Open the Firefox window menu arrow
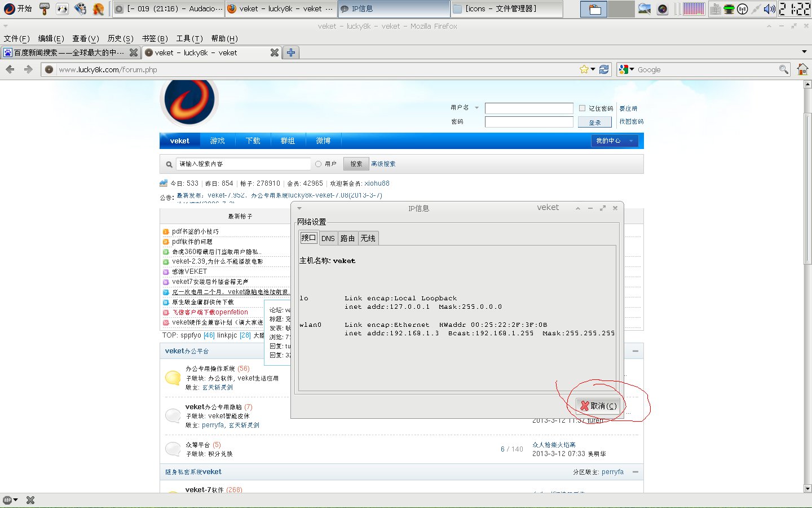This screenshot has height=508, width=812. pos(6,26)
